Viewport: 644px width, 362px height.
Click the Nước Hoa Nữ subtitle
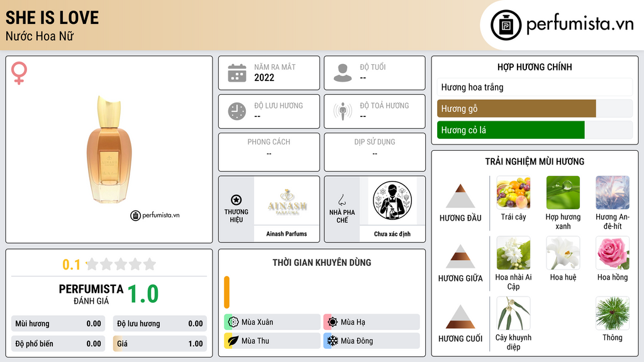click(40, 36)
